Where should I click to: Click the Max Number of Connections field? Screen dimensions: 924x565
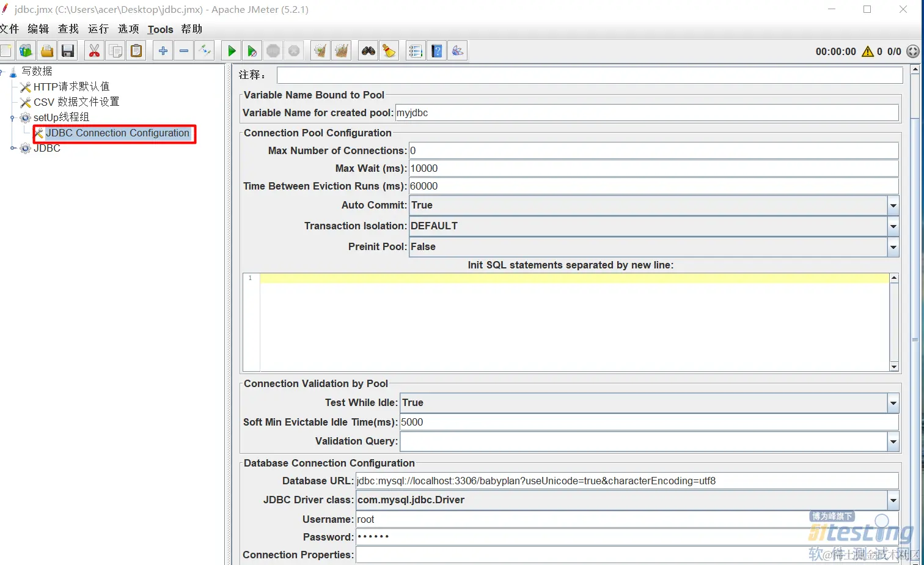(654, 150)
